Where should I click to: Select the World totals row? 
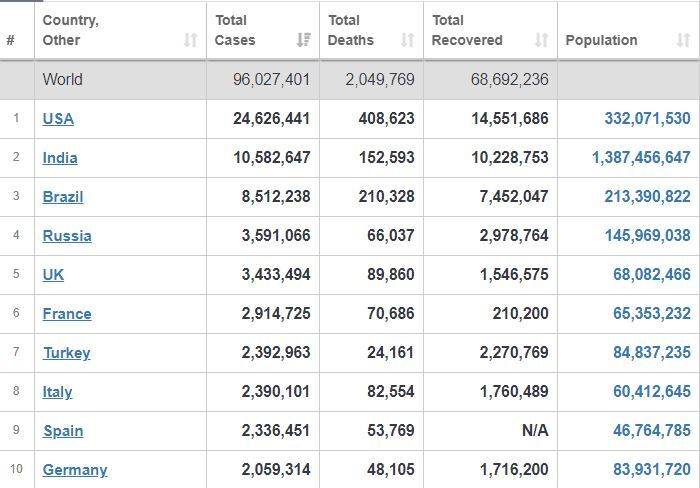(x=350, y=79)
